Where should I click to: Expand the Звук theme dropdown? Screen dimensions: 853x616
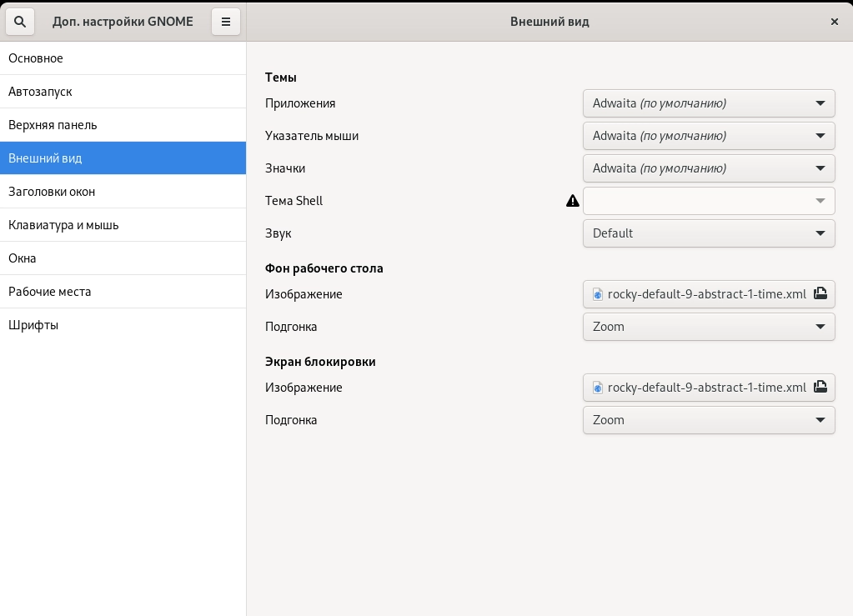pyautogui.click(x=709, y=233)
